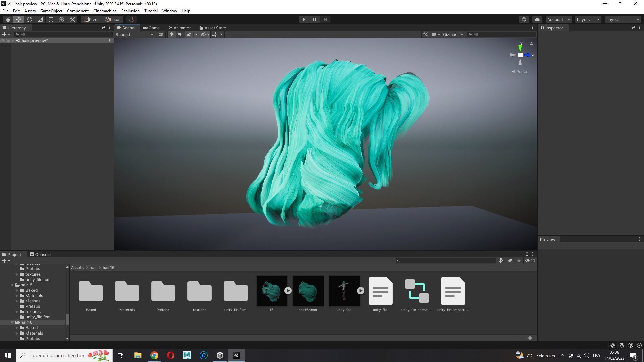Toggle scene lighting bulb icon
This screenshot has height=362, width=644.
point(172,34)
